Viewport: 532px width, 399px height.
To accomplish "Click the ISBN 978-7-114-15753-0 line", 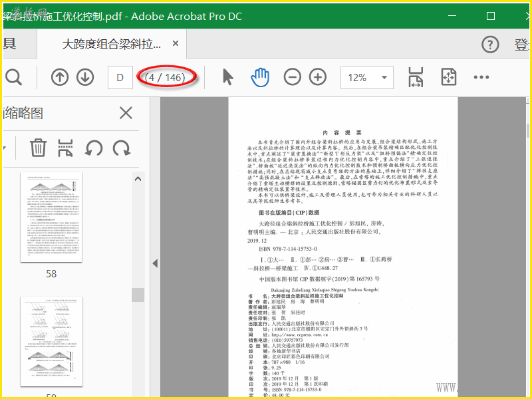I will coord(288,249).
